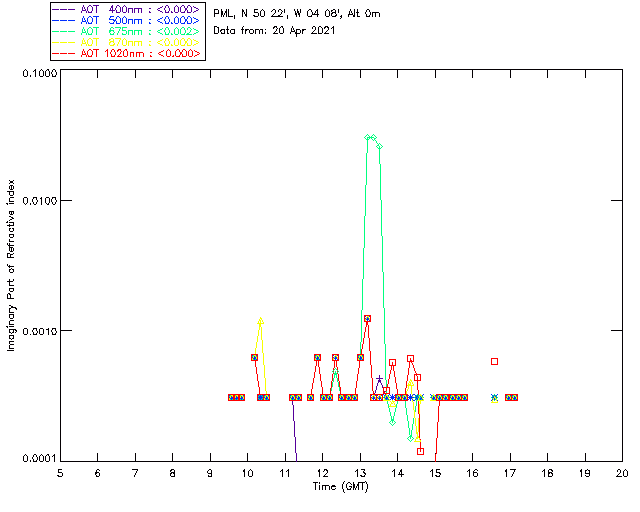The width and height of the screenshot is (640, 512).
Task: Click the red dashed line legend sample
Action: [64, 53]
